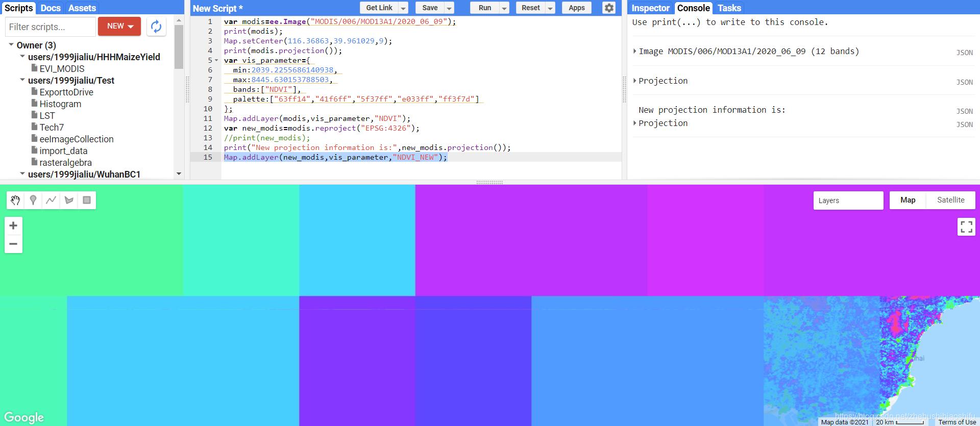Screen dimensions: 980x426
Task: Switch map to Satellite view
Action: [x=950, y=200]
